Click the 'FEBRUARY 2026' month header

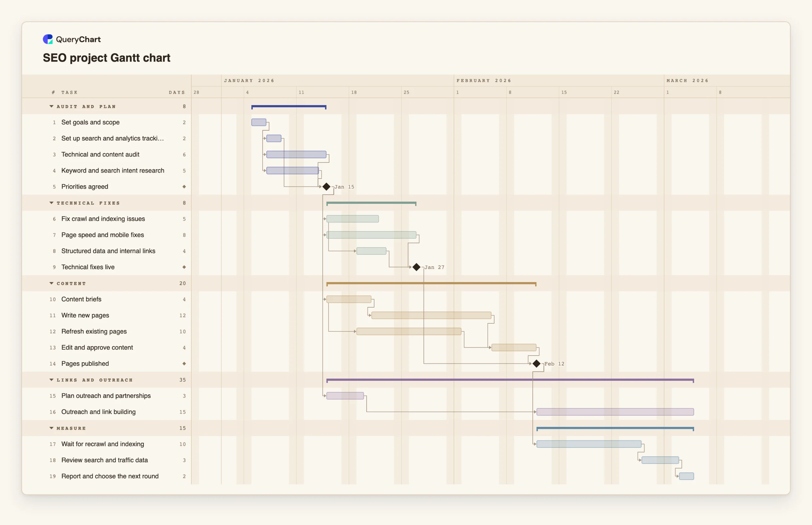[x=484, y=81]
